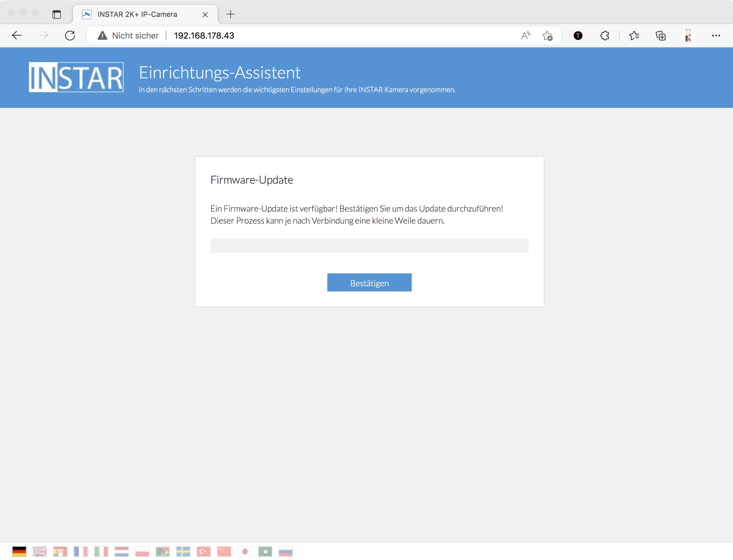Choose the Italian flag language
The width and height of the screenshot is (733, 560).
tap(101, 551)
